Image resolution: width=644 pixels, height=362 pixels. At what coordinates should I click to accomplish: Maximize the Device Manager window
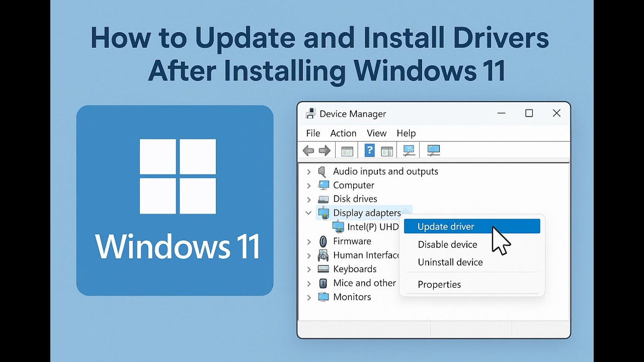pyautogui.click(x=529, y=113)
